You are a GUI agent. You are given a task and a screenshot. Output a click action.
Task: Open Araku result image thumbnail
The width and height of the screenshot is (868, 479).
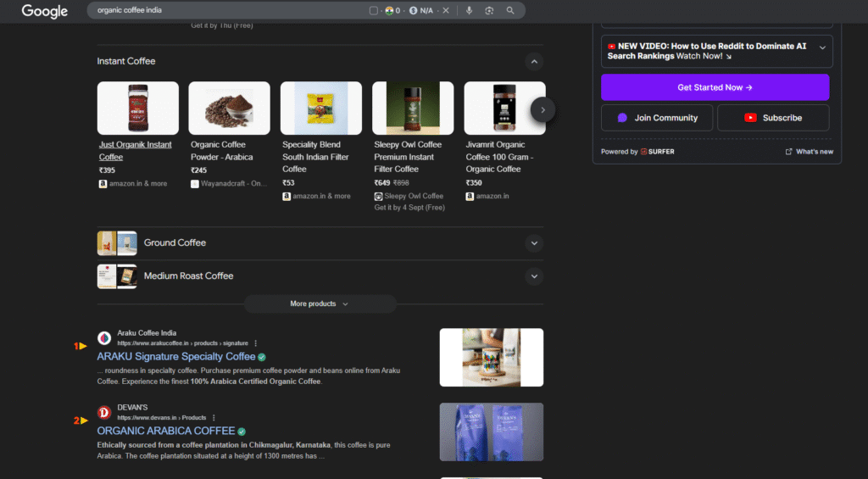492,357
